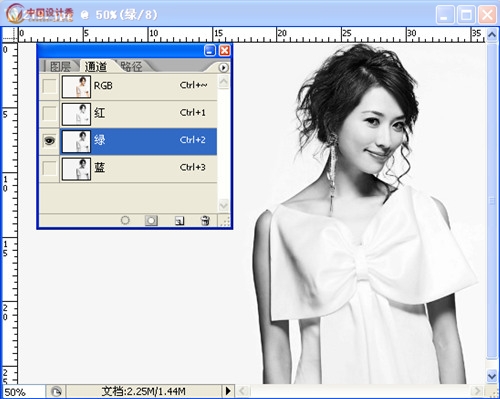
Task: Toggle visibility of RGB channel
Action: 49,86
